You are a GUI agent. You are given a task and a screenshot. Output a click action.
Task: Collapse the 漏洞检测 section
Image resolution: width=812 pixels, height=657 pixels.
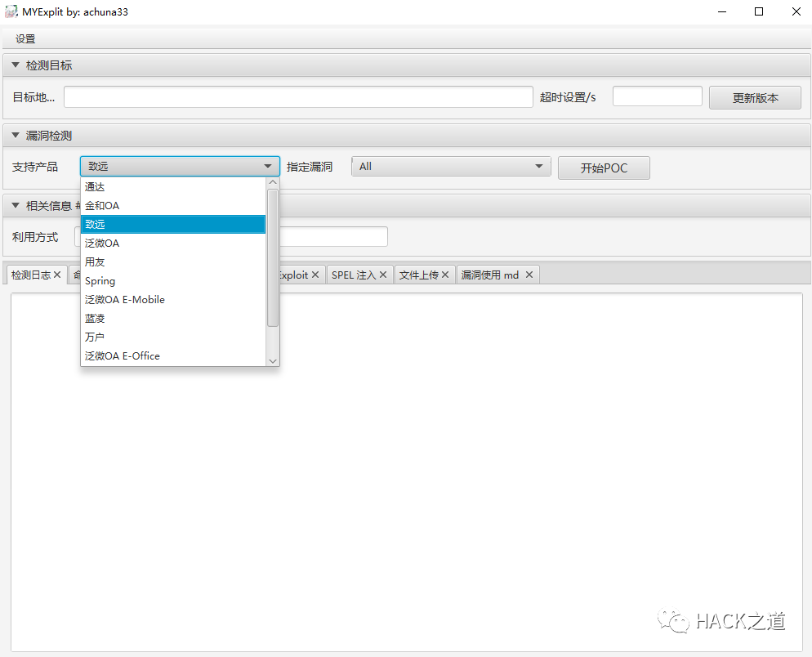point(16,135)
